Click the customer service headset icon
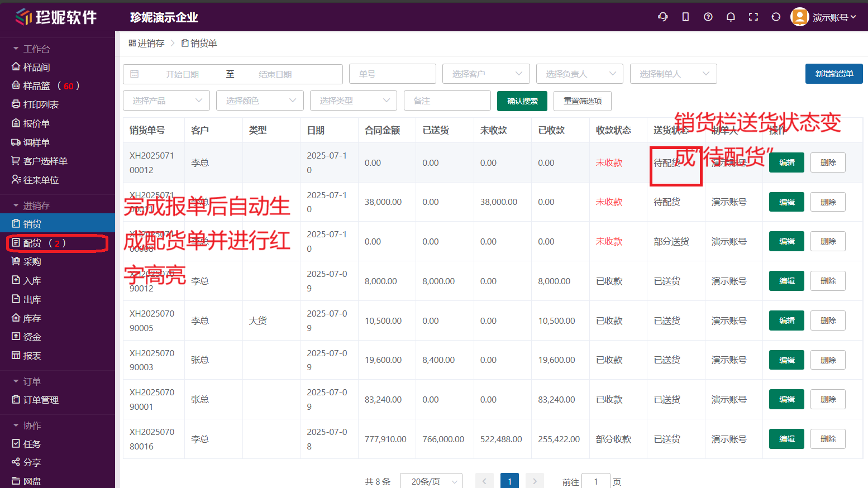Viewport: 868px width, 488px height. click(x=663, y=17)
